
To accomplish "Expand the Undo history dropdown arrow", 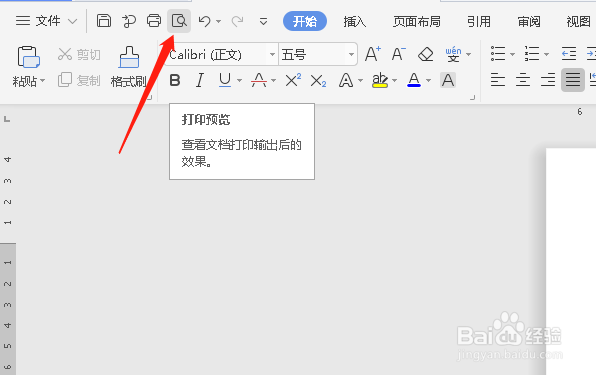I will pos(219,21).
